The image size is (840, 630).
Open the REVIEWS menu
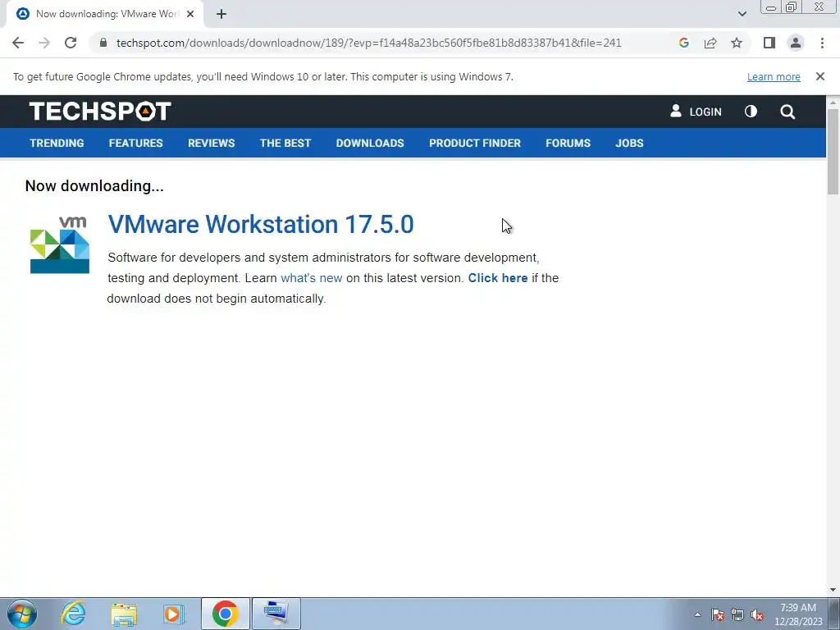pyautogui.click(x=211, y=143)
